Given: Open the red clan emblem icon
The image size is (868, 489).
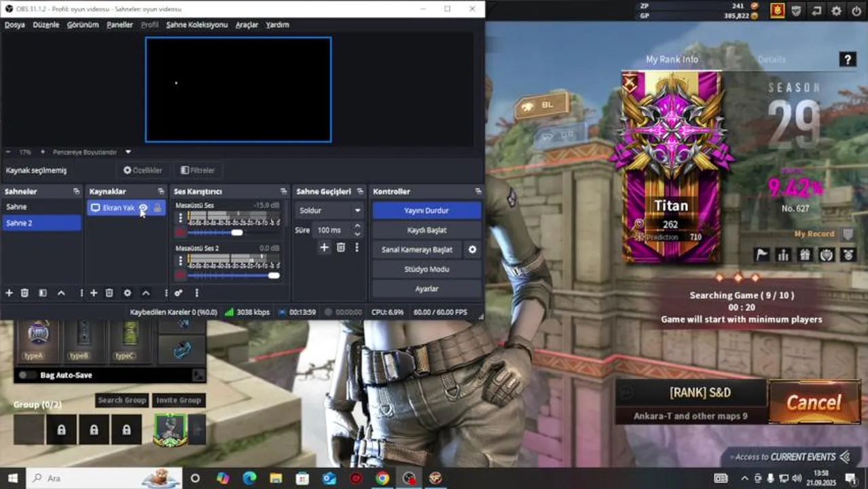Looking at the screenshot, I should [x=778, y=11].
